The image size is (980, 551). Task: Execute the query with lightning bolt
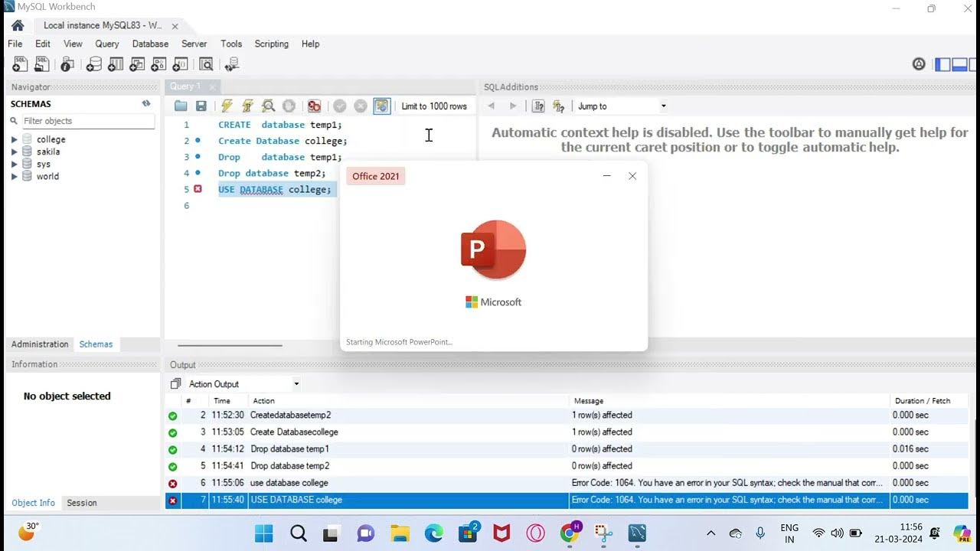227,106
